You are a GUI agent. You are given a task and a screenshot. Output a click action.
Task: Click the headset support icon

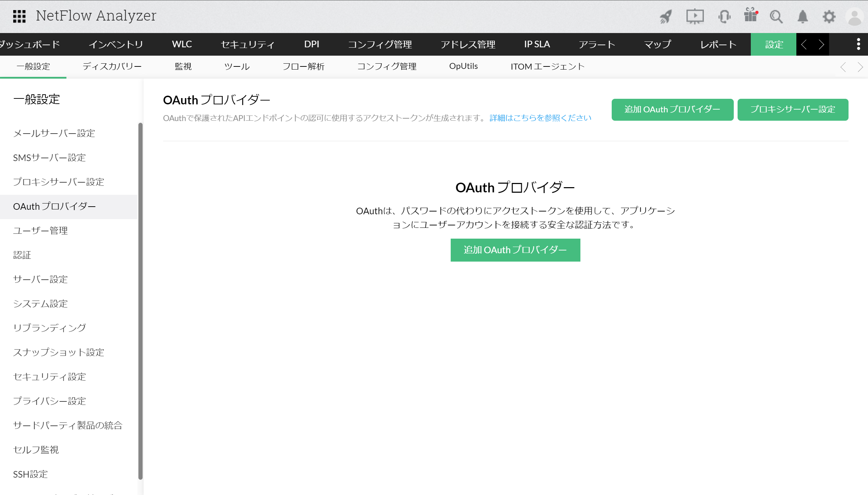click(x=724, y=16)
